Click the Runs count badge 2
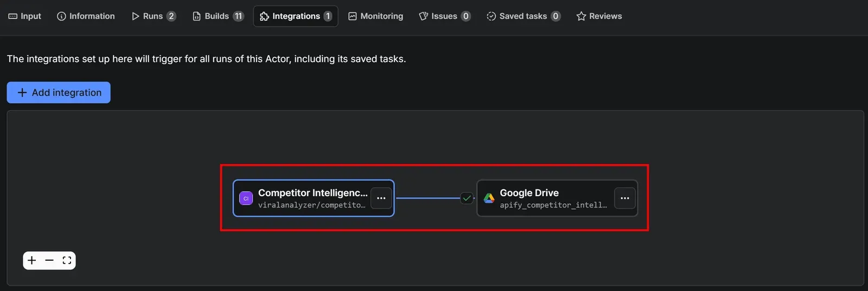 click(x=171, y=16)
